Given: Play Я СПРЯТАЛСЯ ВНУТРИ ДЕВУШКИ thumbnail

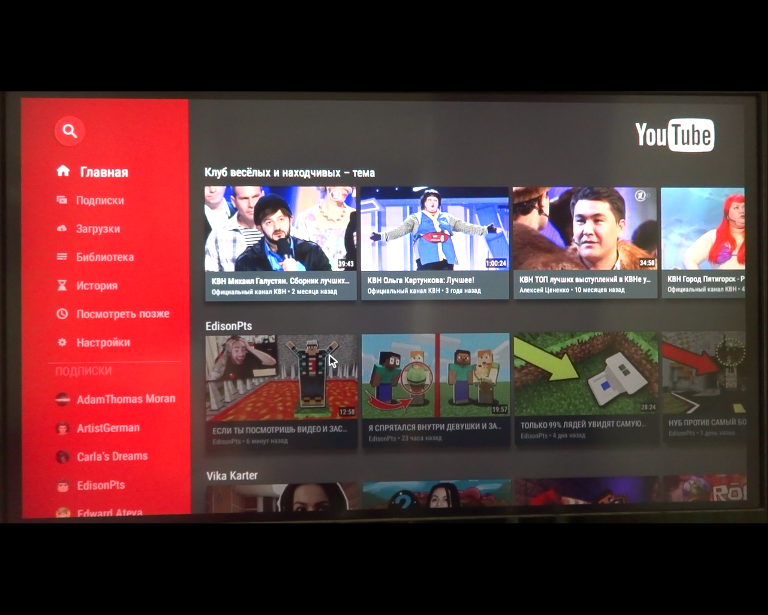Looking at the screenshot, I should 436,376.
